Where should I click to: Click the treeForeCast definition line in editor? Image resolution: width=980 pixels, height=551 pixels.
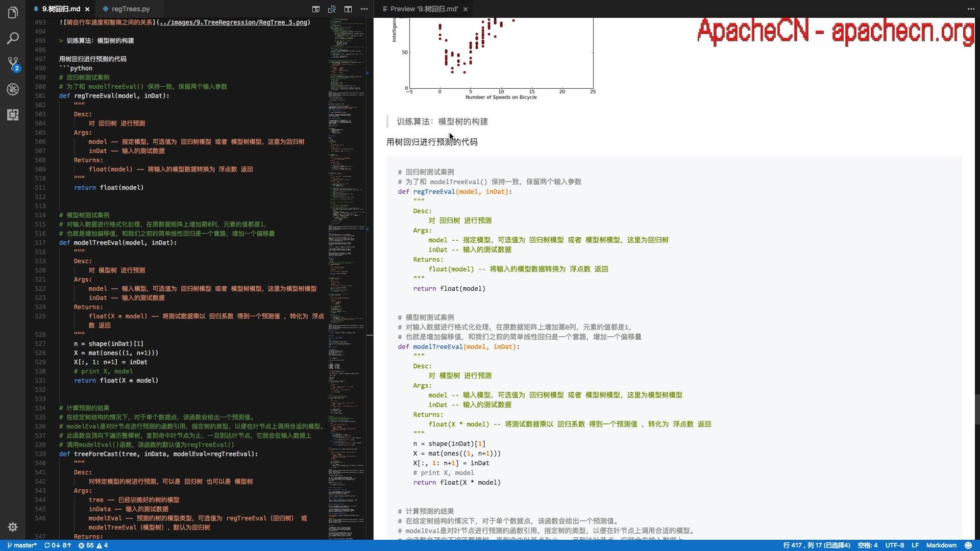[158, 454]
